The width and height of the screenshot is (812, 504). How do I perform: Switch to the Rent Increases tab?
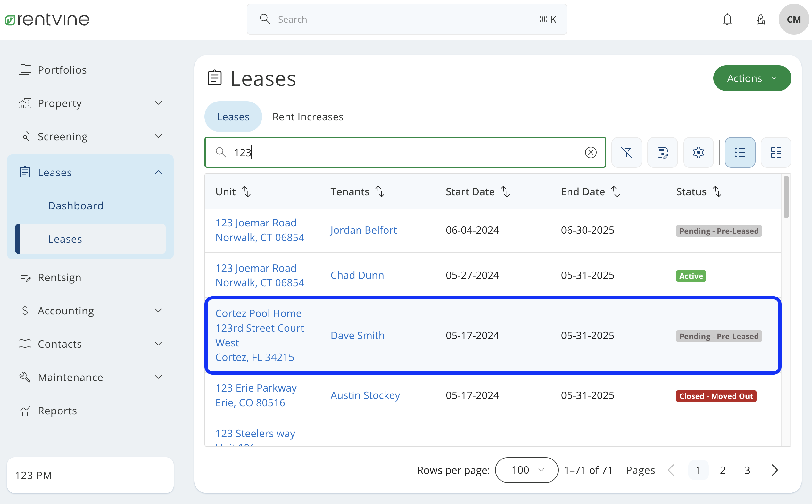[308, 116]
